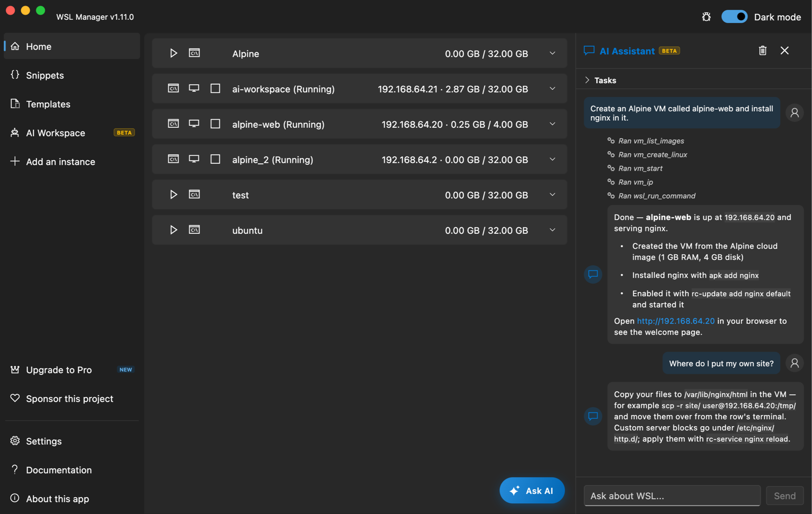Open the terminal for the test instance

pyautogui.click(x=194, y=194)
